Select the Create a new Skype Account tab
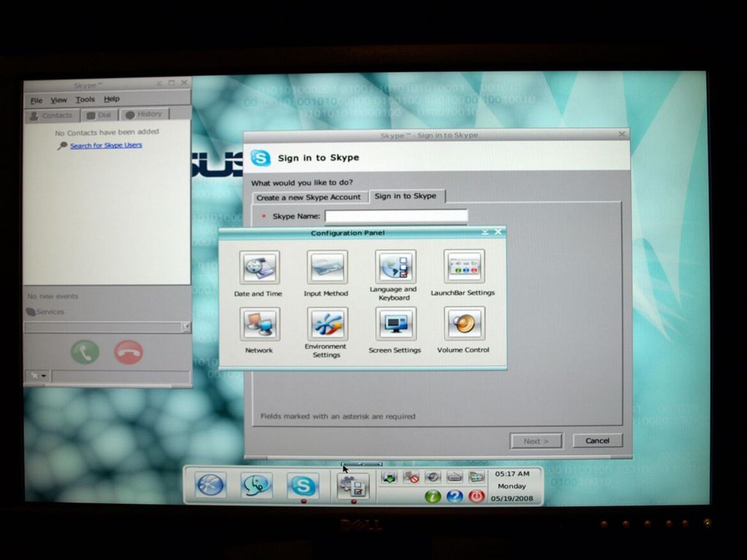The width and height of the screenshot is (747, 560). click(x=309, y=197)
